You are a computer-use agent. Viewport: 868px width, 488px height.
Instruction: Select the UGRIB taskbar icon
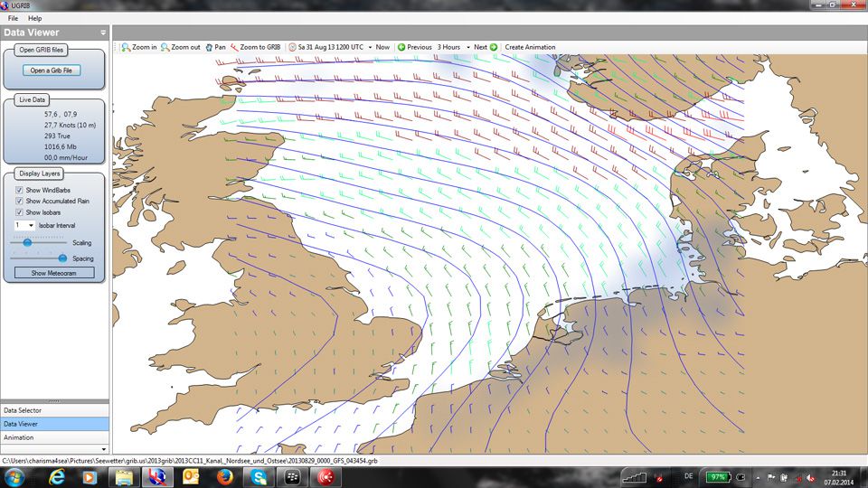157,477
